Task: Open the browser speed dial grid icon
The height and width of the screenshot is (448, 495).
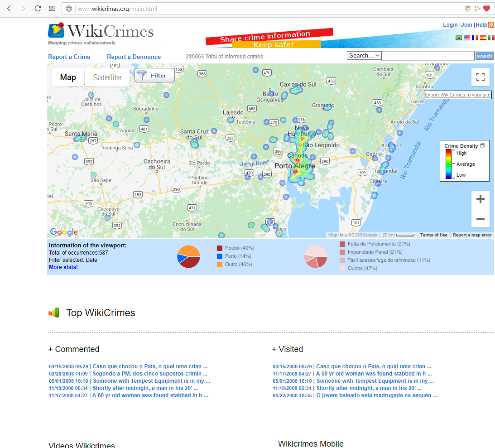Action: [53, 9]
